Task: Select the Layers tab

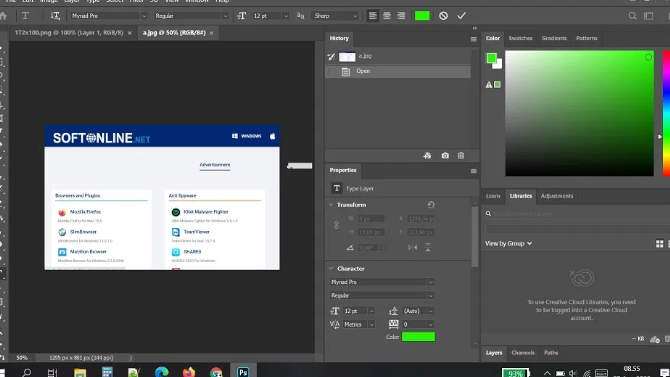Action: coord(494,353)
